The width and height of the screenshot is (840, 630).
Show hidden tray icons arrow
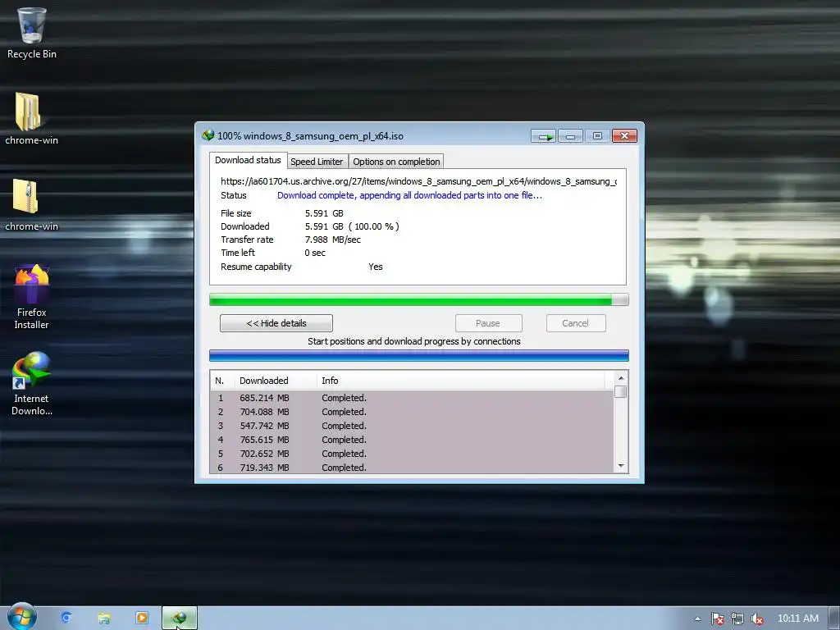point(697,619)
